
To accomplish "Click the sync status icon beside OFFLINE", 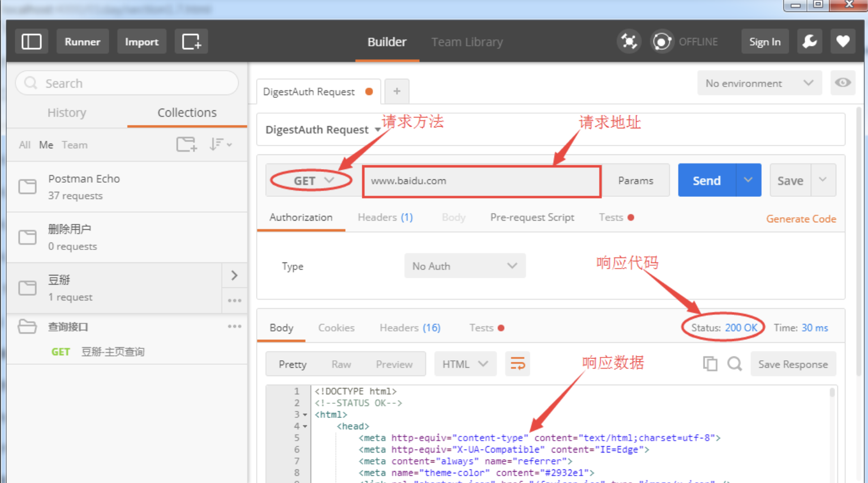I will tap(661, 41).
